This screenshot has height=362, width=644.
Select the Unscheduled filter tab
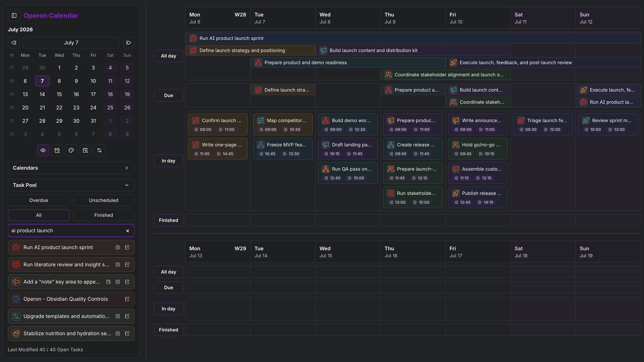pos(103,200)
